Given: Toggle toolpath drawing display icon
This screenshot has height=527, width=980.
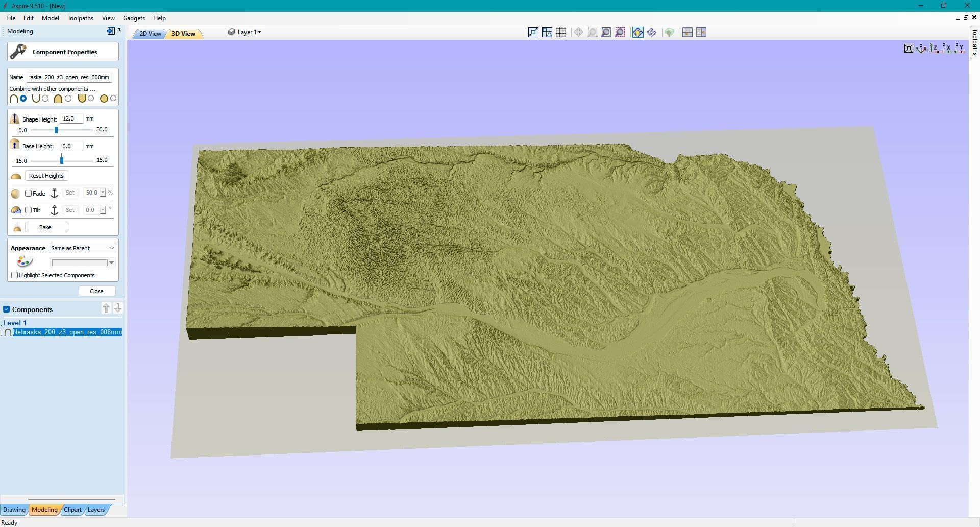Looking at the screenshot, I should pyautogui.click(x=652, y=32).
